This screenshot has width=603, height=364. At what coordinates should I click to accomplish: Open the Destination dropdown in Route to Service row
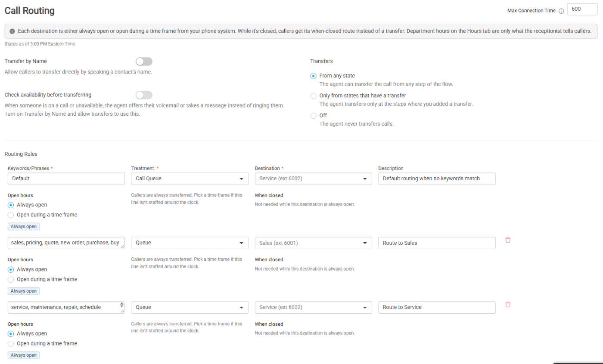[x=313, y=307]
